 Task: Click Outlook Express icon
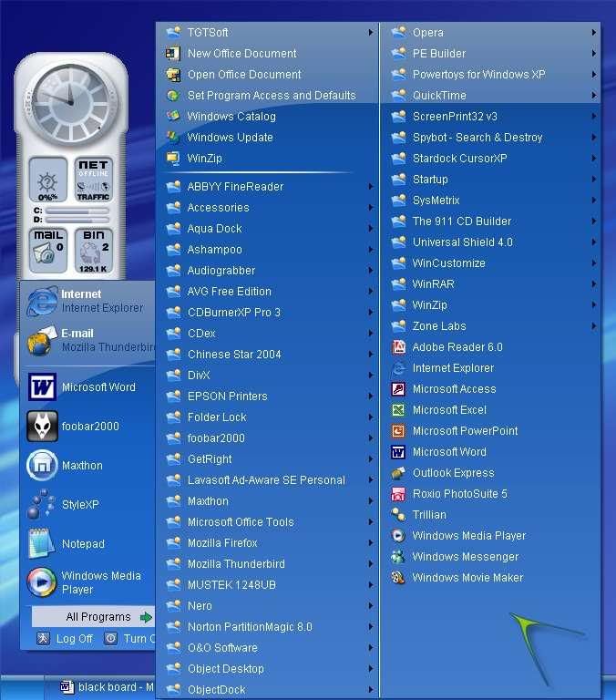(398, 473)
